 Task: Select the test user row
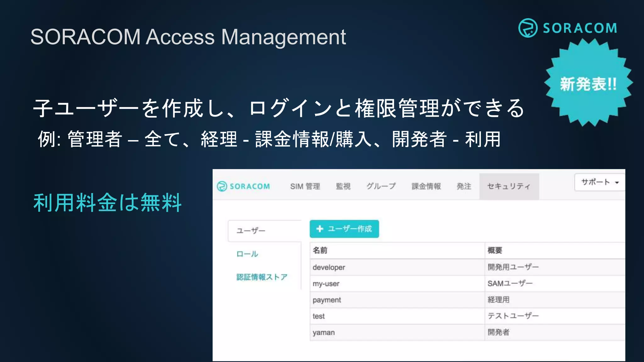[468, 316]
